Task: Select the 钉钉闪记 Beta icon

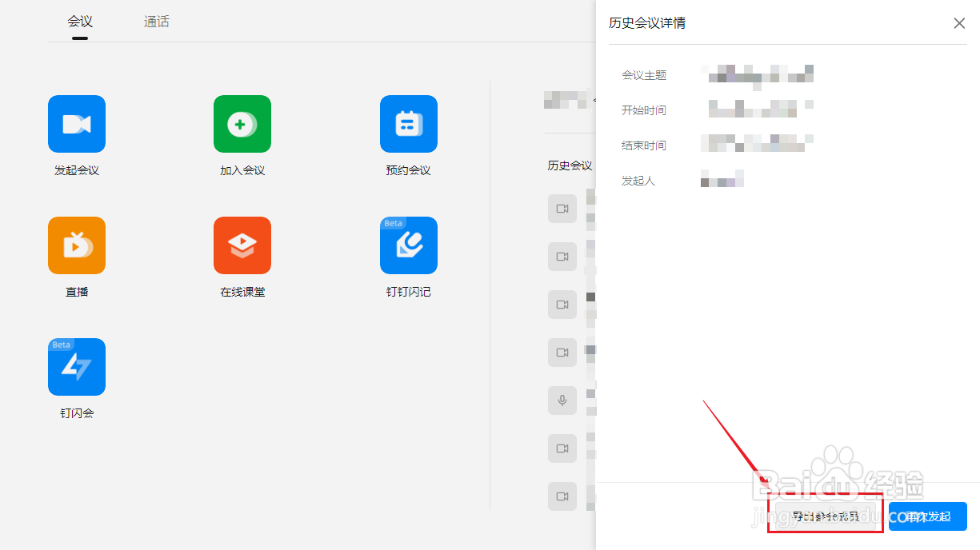Action: pos(409,245)
